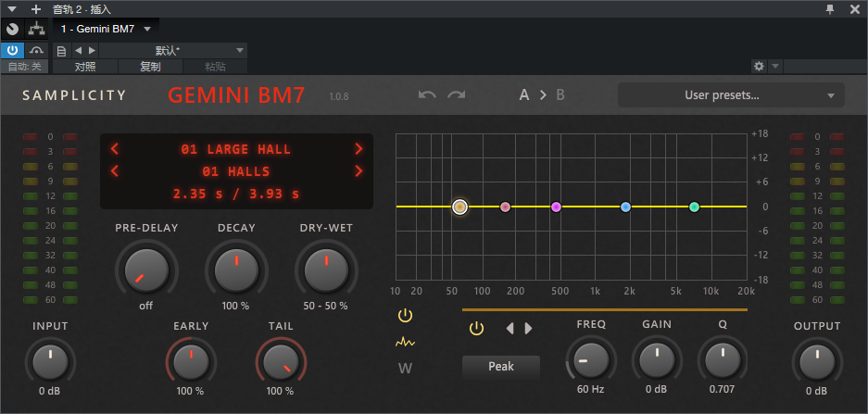The width and height of the screenshot is (868, 414).
Task: Click the 0.707 Q value
Action: (x=722, y=389)
